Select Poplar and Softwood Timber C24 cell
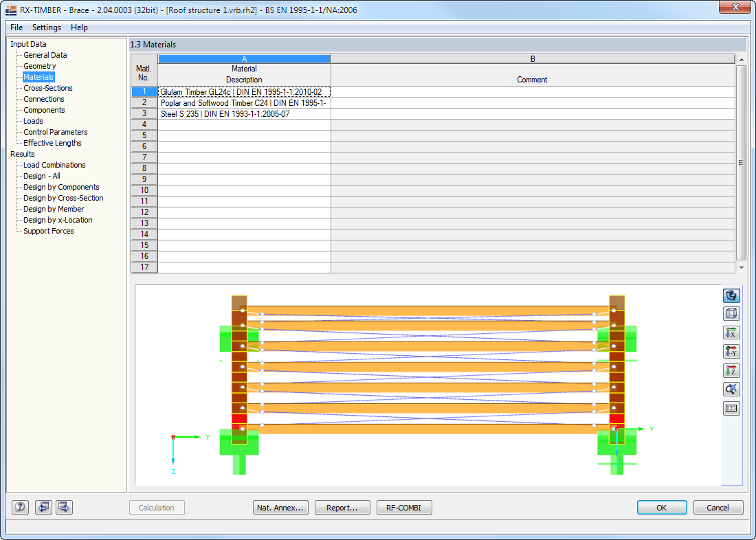Screen dimensions: 756x540 click(245, 102)
